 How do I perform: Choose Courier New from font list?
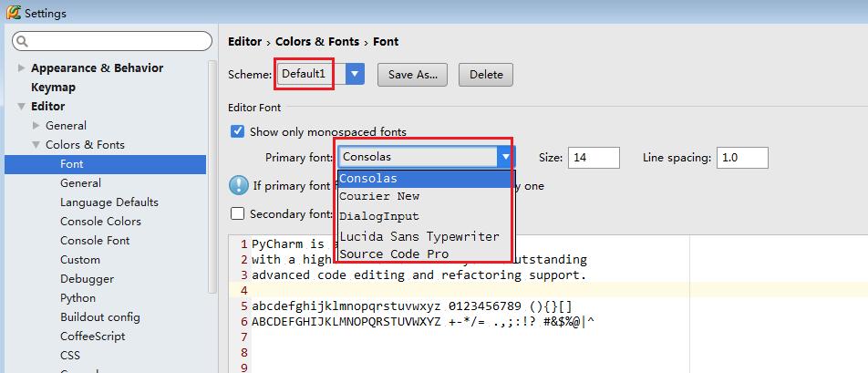pyautogui.click(x=379, y=196)
